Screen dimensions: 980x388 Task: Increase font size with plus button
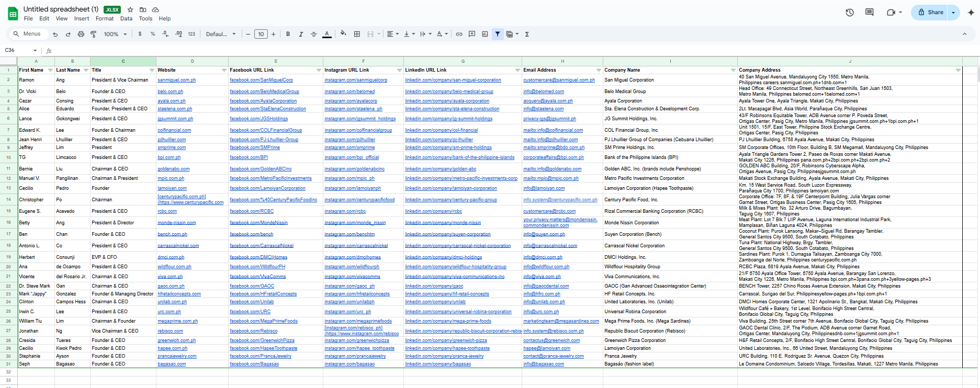point(273,34)
